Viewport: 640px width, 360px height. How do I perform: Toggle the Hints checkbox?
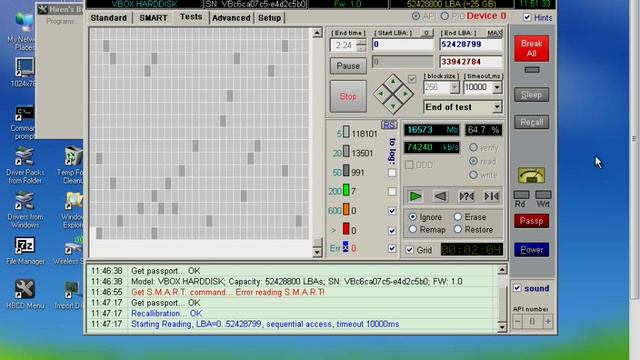[527, 17]
